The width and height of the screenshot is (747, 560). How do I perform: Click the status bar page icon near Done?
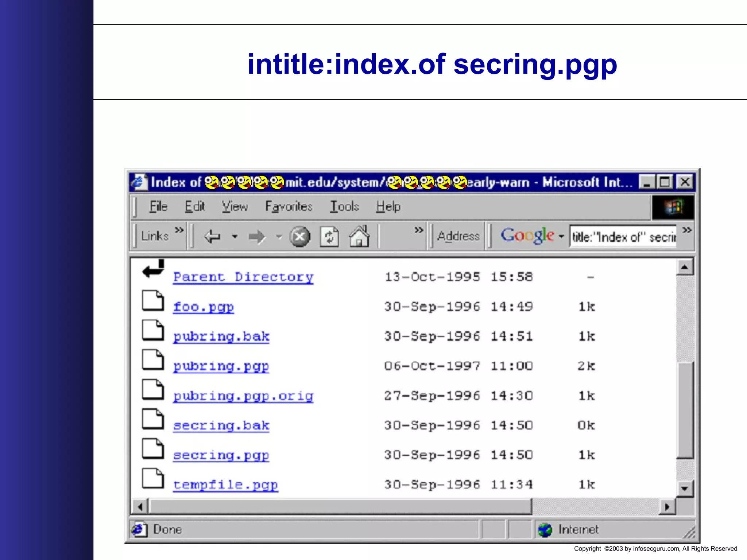[x=139, y=529]
